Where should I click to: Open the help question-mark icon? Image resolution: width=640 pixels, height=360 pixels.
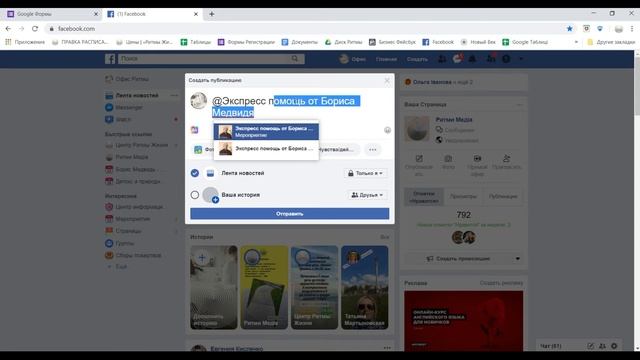pyautogui.click(x=506, y=59)
